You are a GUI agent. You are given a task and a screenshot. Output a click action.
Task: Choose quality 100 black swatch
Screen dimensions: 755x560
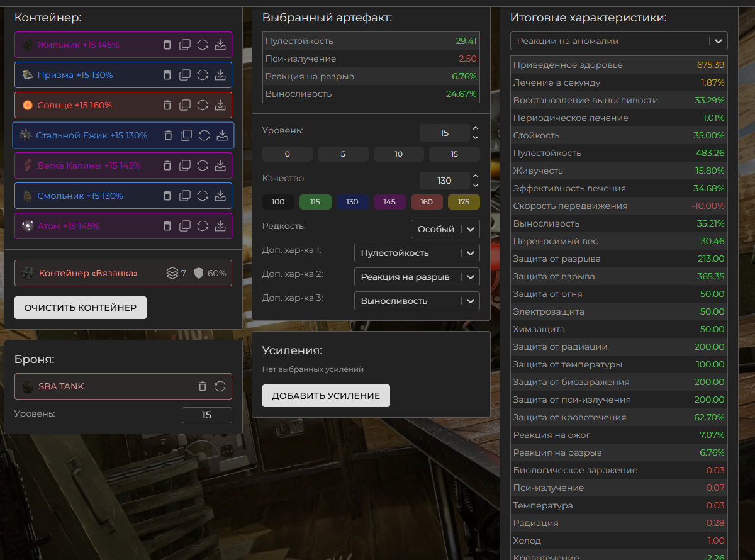pos(278,202)
